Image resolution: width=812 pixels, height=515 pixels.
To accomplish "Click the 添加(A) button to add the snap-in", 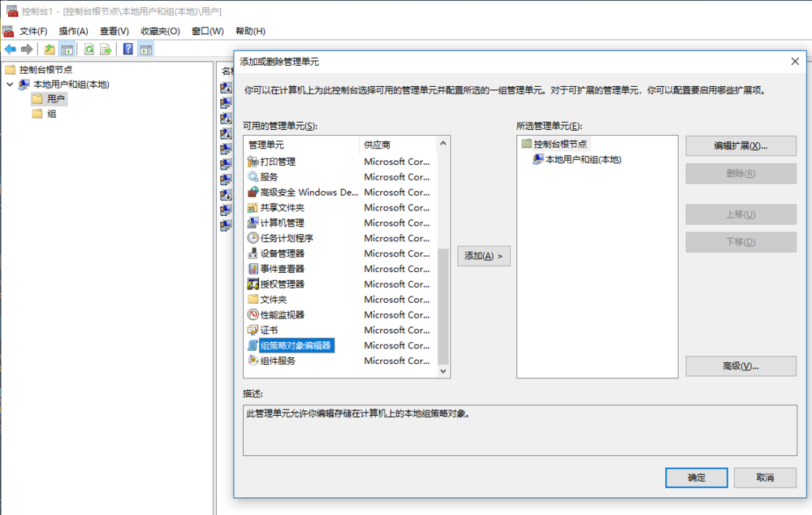I will pos(484,256).
